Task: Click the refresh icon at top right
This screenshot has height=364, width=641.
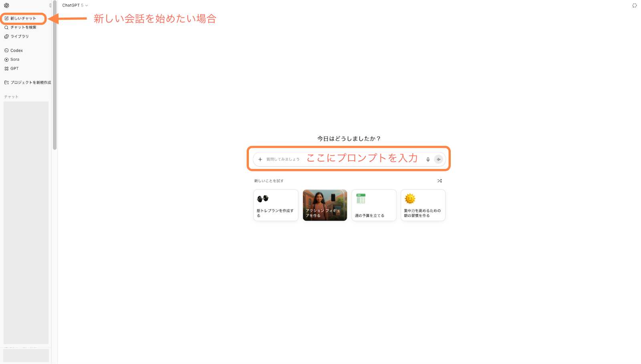Action: point(635,6)
